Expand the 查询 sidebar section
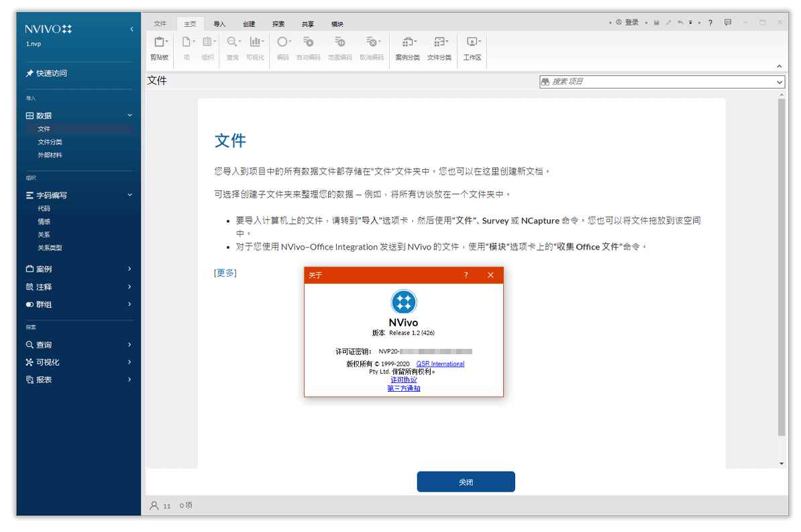The width and height of the screenshot is (801, 532). coord(129,344)
